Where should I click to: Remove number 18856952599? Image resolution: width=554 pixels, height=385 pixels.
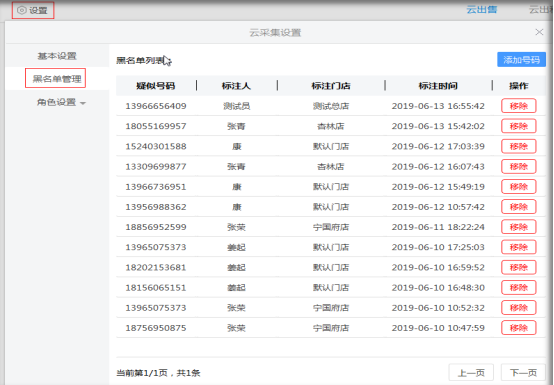pos(518,227)
